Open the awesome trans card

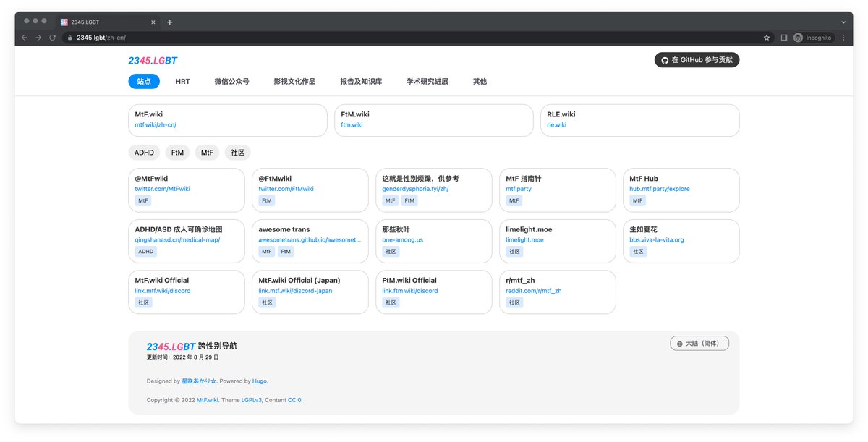point(310,241)
